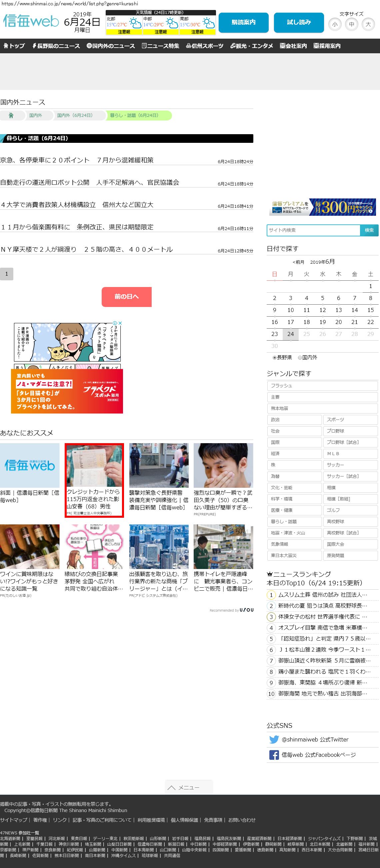Open the Facebook icon for 信毎web page
The height and width of the screenshot is (868, 380).
(x=274, y=755)
